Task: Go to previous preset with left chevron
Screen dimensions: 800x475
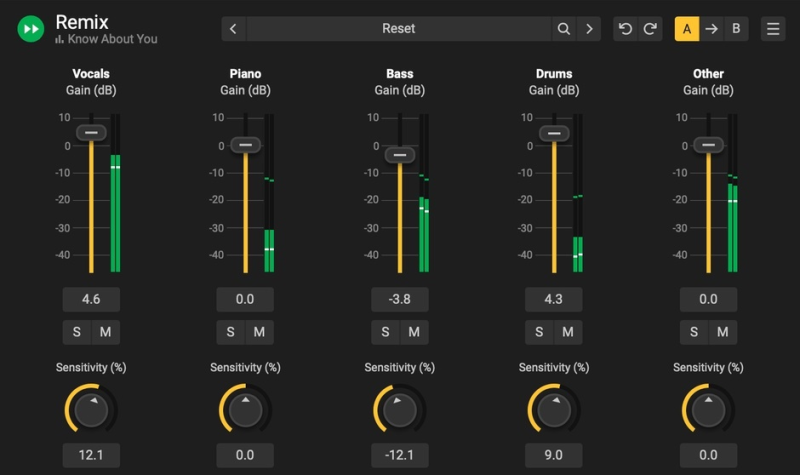Action: point(234,29)
